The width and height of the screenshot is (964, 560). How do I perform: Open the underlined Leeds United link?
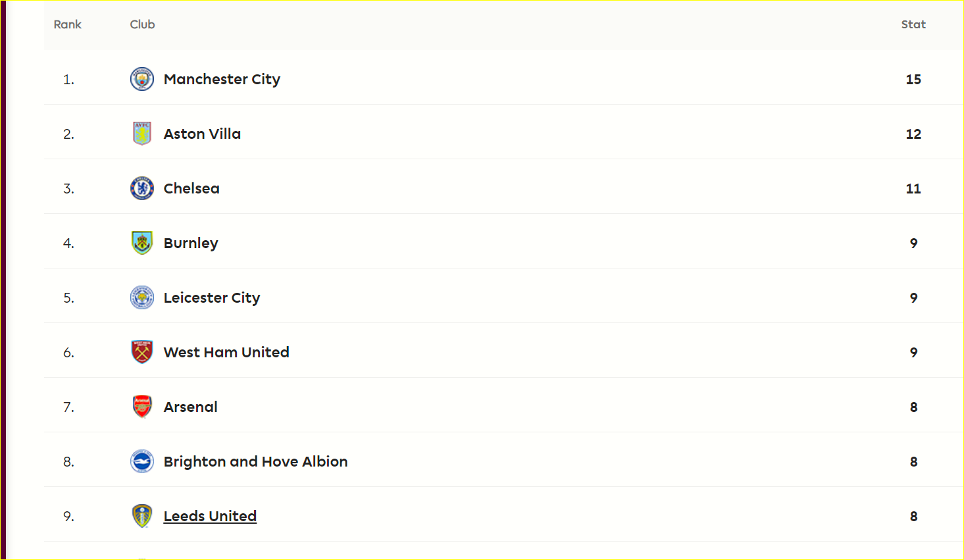(210, 517)
